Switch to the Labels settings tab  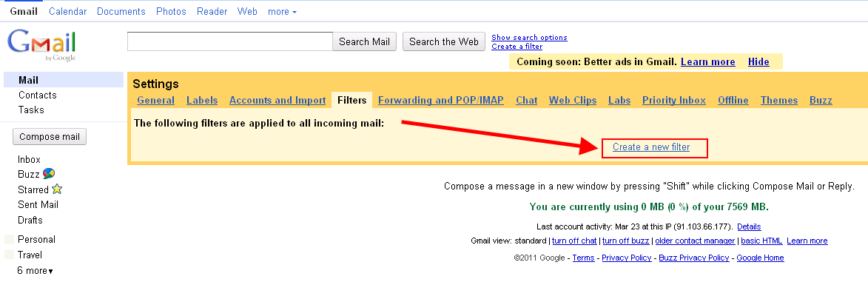[x=202, y=100]
